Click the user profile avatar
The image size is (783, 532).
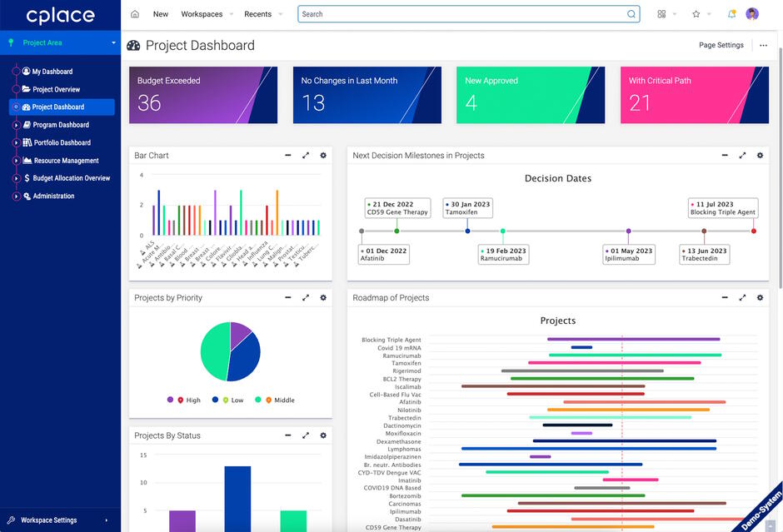pos(752,14)
